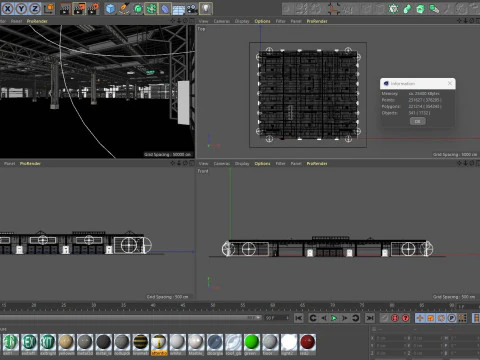Open the Deformer bend icon
480x360 pixels.
[165, 9]
